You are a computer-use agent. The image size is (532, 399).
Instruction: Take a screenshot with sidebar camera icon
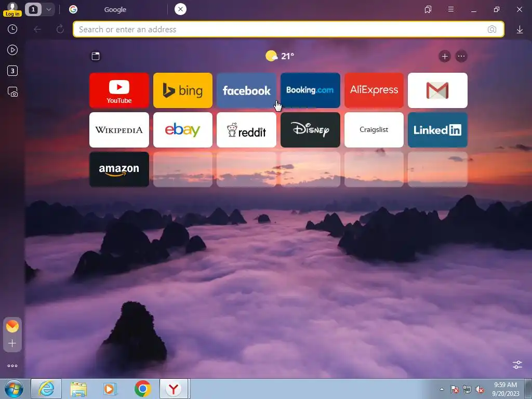tap(12, 92)
